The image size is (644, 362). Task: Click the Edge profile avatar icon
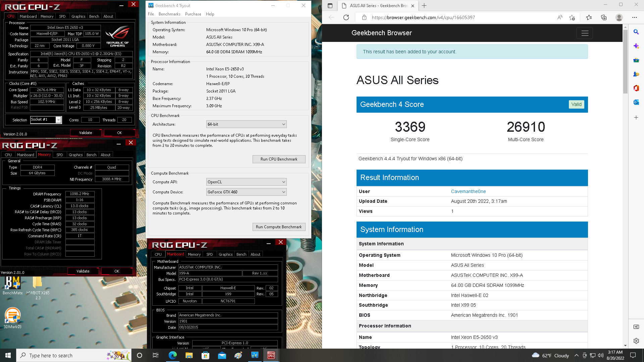[619, 17]
